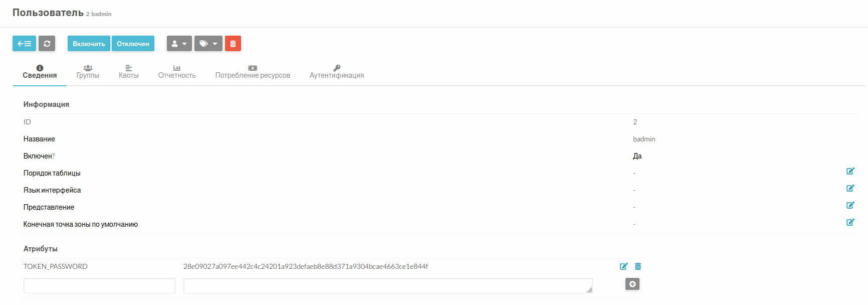
Task: Click the Включить button
Action: pos(89,44)
